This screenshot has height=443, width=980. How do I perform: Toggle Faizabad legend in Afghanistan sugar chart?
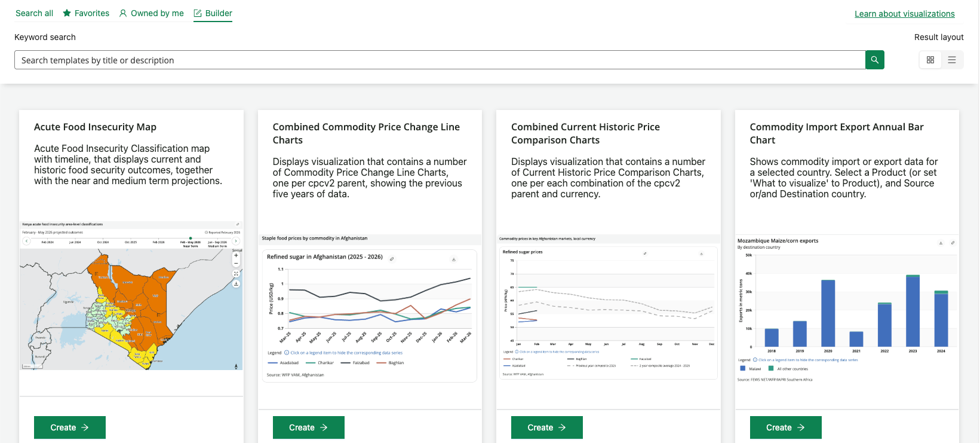point(355,362)
